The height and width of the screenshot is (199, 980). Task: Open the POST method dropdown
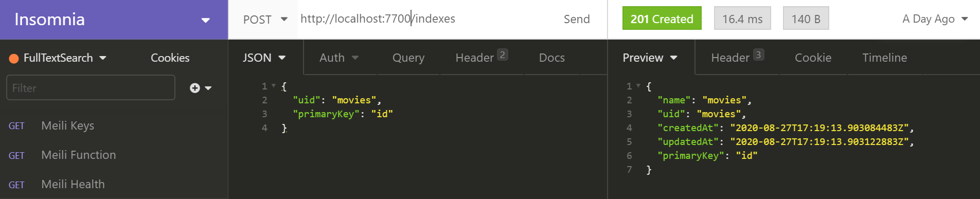265,20
